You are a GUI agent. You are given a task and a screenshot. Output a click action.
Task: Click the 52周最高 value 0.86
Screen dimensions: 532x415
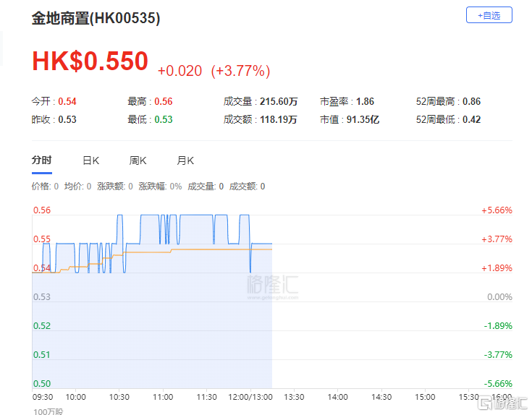pyautogui.click(x=472, y=101)
